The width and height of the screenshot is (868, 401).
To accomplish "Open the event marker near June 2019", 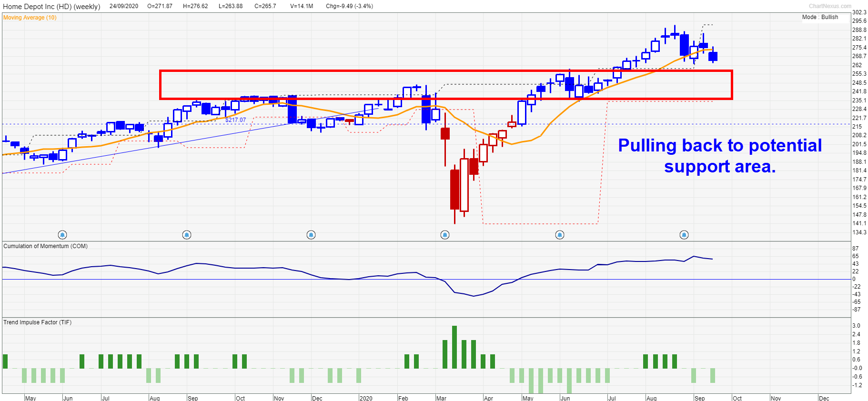I will point(62,235).
